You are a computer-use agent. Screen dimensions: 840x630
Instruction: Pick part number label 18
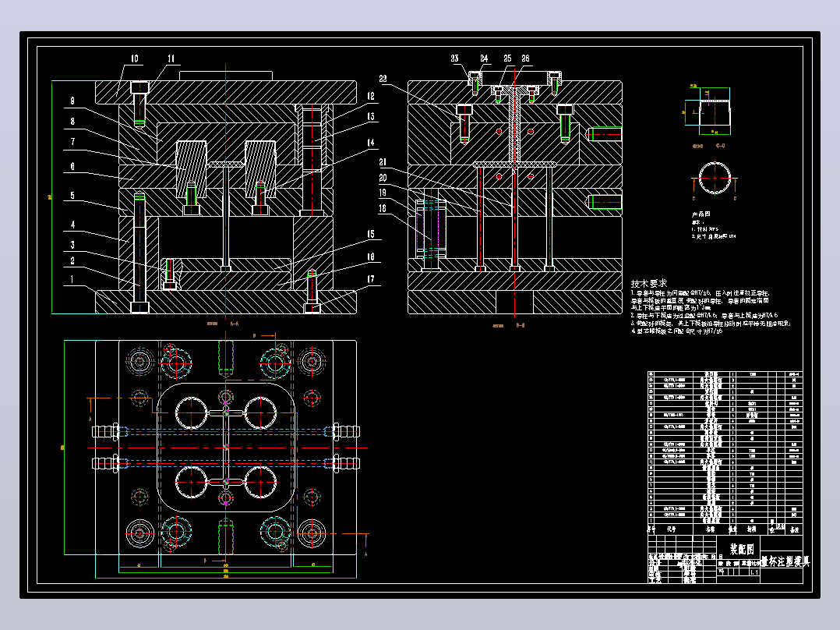[383, 208]
